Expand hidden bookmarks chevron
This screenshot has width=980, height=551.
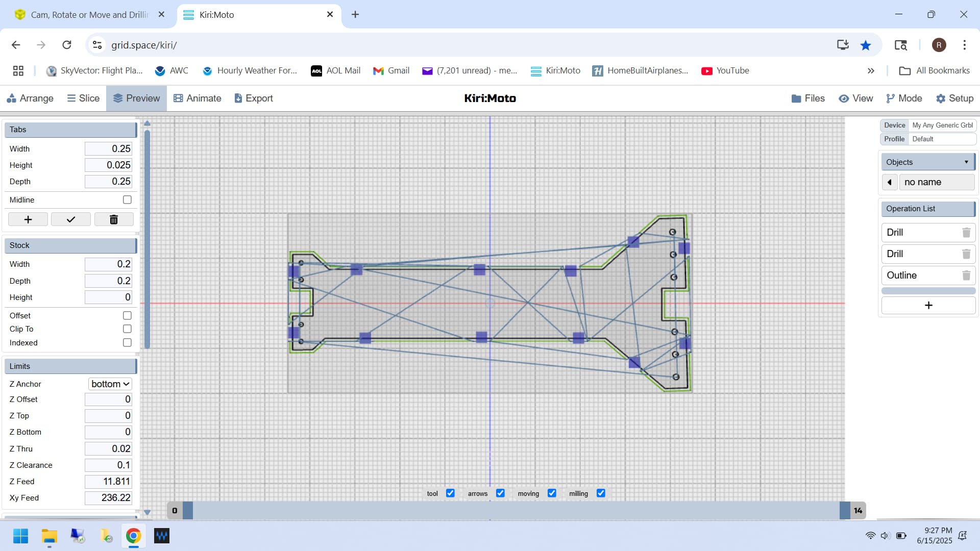click(871, 71)
